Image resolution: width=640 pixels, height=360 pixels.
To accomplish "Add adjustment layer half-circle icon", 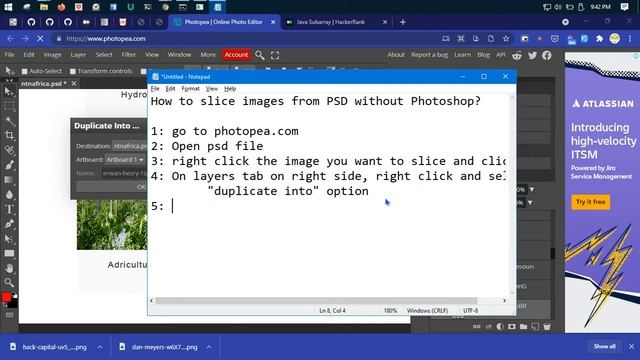I will 500,327.
